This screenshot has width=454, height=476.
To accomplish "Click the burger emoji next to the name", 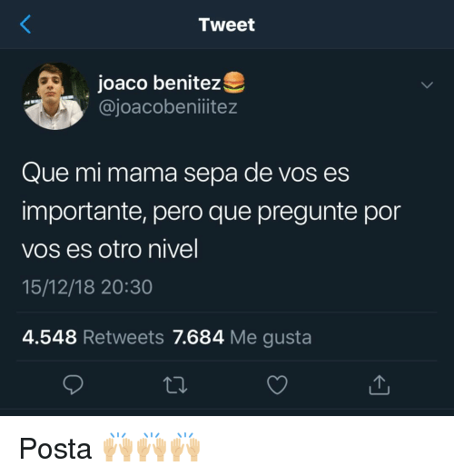I will tap(233, 83).
